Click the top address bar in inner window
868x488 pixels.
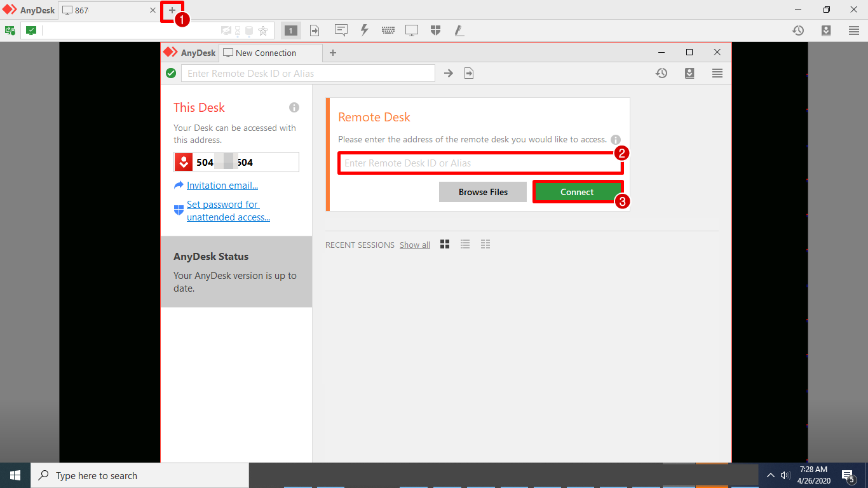pos(308,74)
